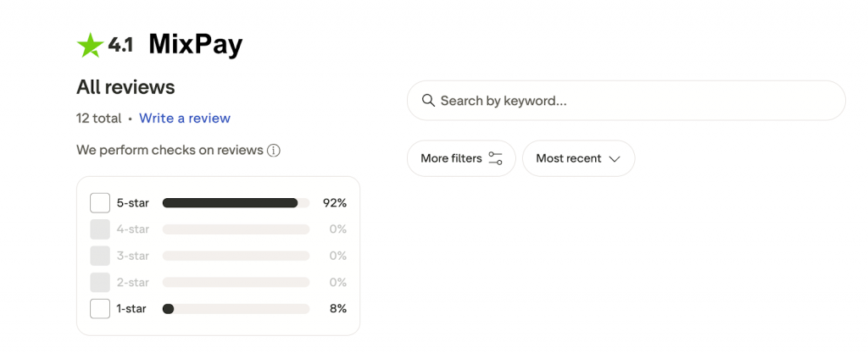
Task: Click the disabled 4-star checkbox
Action: 100,229
